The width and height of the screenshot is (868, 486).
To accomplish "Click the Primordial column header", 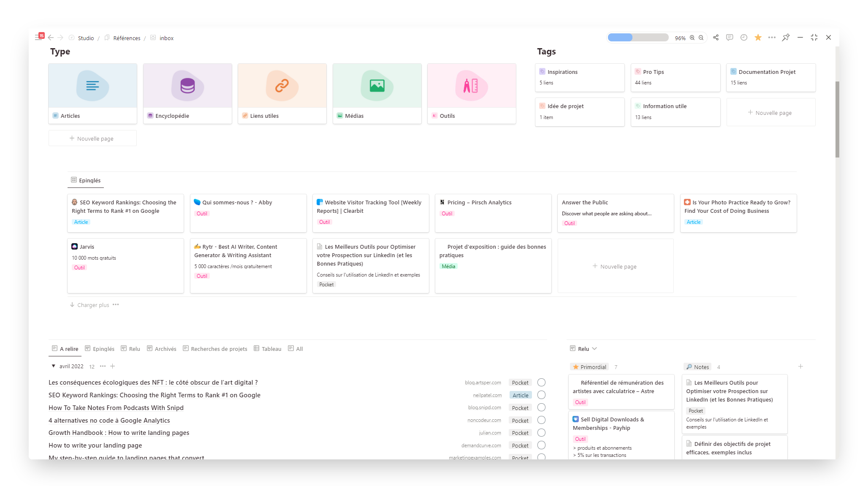I will point(589,367).
